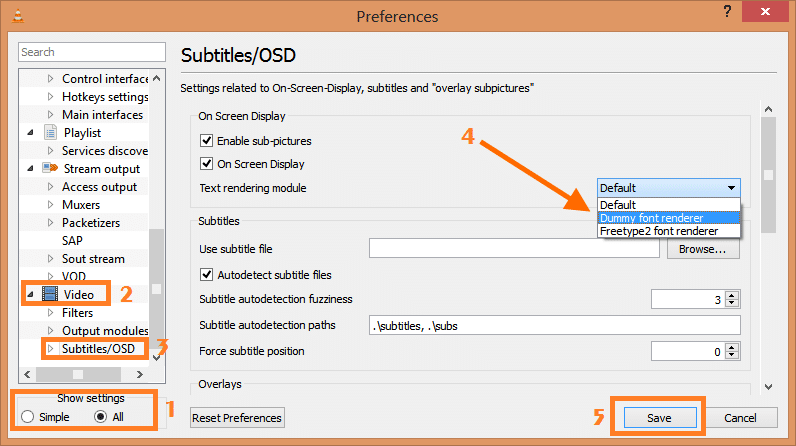The image size is (796, 446).
Task: Collapse the Video tree section
Action: pyautogui.click(x=30, y=294)
